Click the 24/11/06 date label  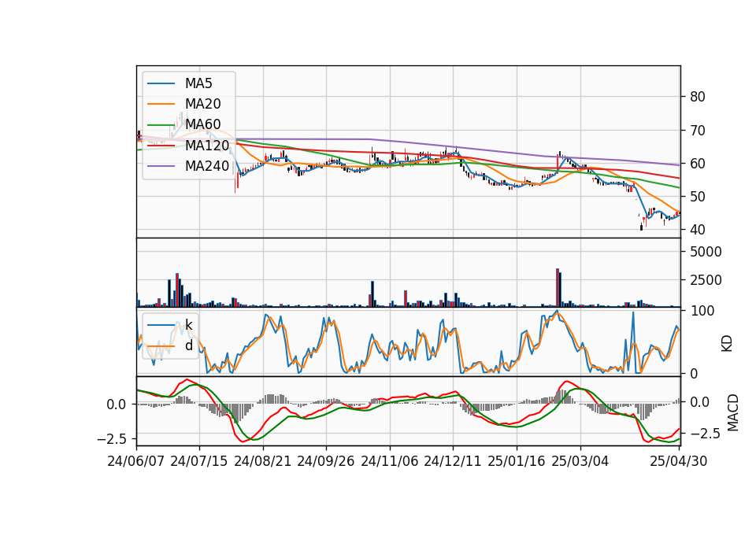[x=390, y=461]
